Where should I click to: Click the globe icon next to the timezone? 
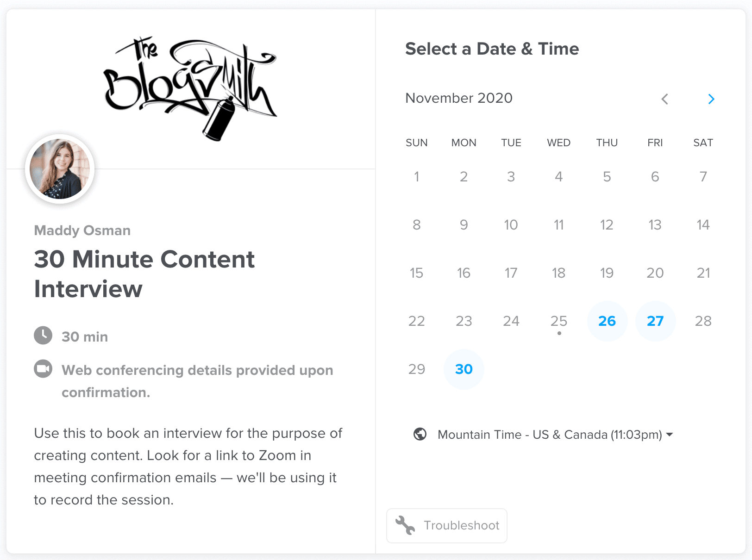[x=420, y=435]
